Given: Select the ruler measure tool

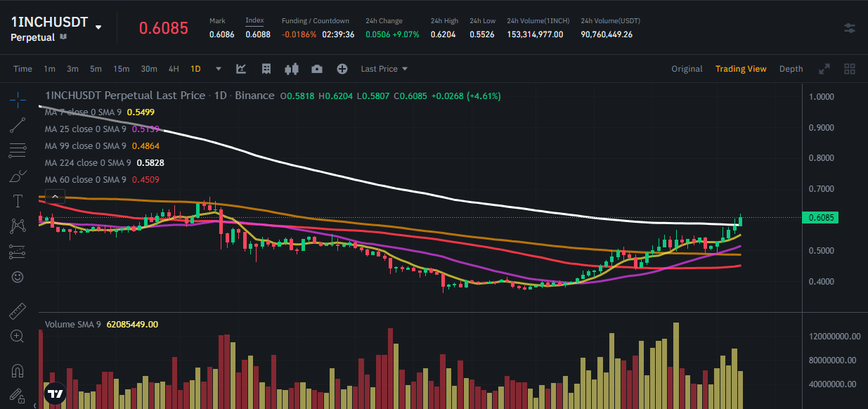Looking at the screenshot, I should pyautogui.click(x=18, y=311).
